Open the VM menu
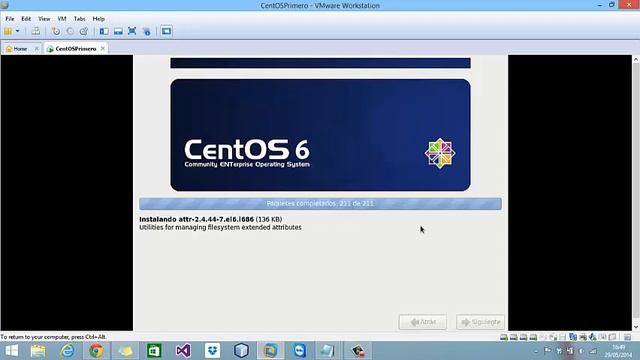 click(x=62, y=19)
